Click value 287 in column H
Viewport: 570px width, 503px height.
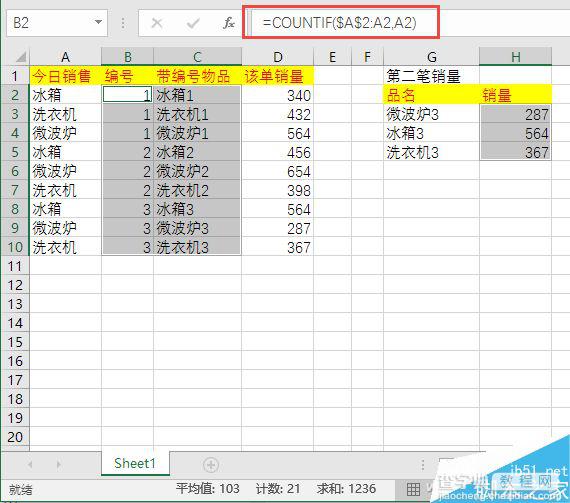point(515,114)
